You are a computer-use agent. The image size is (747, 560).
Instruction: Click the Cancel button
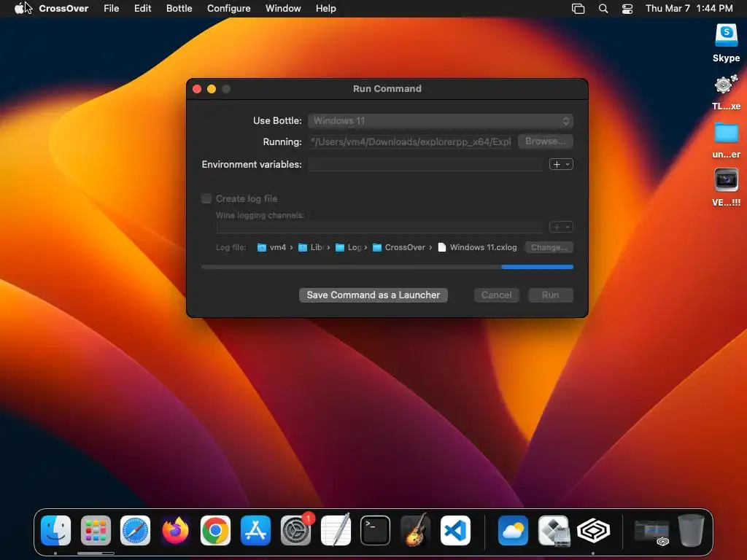tap(496, 295)
